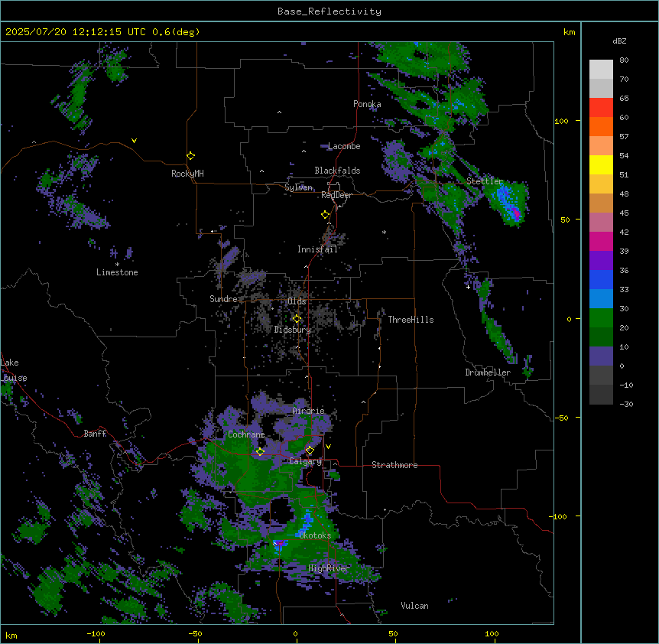
Task: Click the Didsbury label
Action: (x=293, y=330)
